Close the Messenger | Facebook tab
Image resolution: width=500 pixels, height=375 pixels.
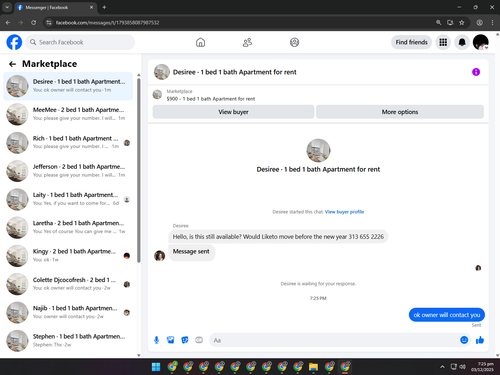coord(91,7)
